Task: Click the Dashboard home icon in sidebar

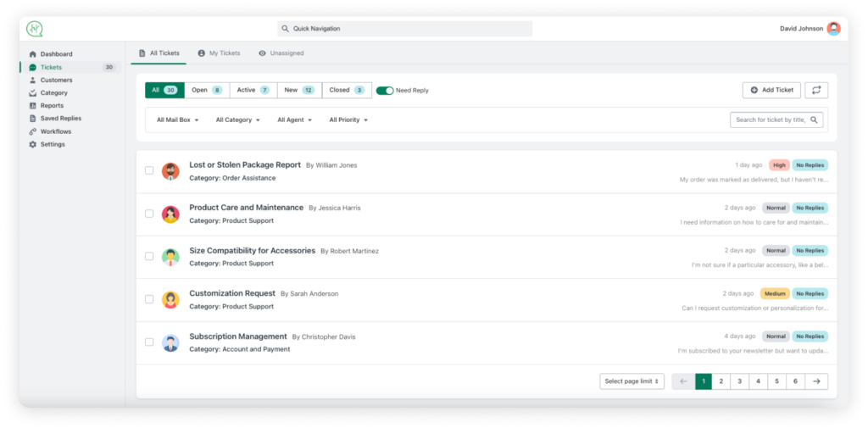Action: pyautogui.click(x=32, y=54)
